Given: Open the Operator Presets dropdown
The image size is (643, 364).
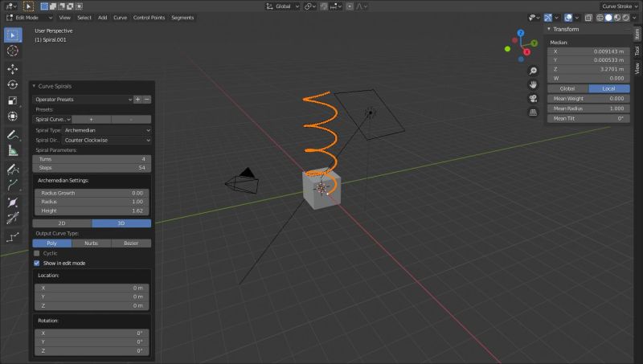Looking at the screenshot, I should (83, 99).
